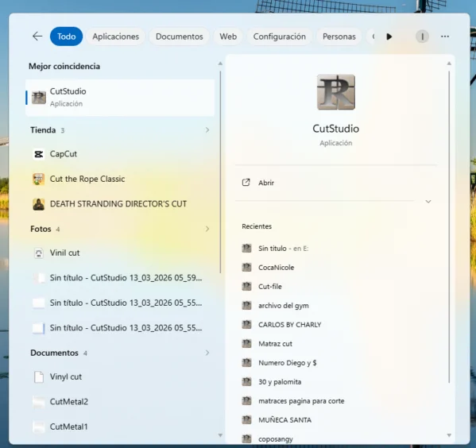Open Sin título CutStudio 05_59 photo
Image resolution: width=476 pixels, height=448 pixels.
120,278
